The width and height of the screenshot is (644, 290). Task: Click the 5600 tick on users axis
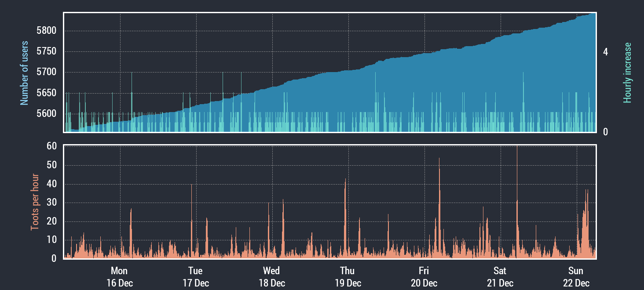pyautogui.click(x=47, y=114)
